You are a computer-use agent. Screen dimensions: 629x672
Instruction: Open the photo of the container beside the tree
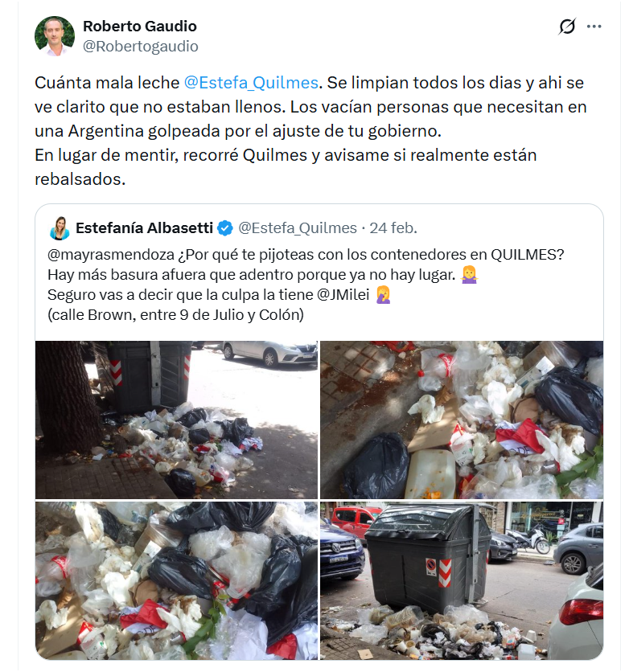[177, 420]
